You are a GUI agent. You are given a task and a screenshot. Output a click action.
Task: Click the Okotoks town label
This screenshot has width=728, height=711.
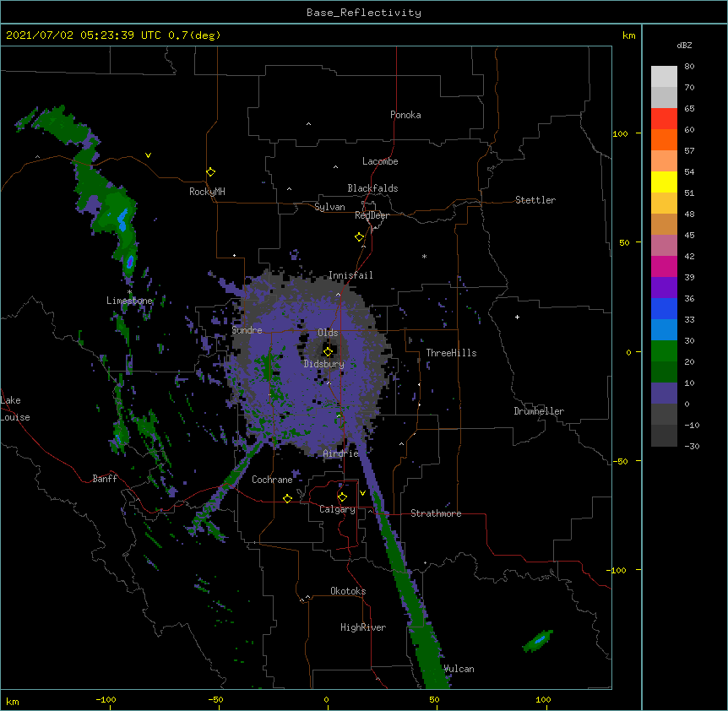click(x=348, y=591)
